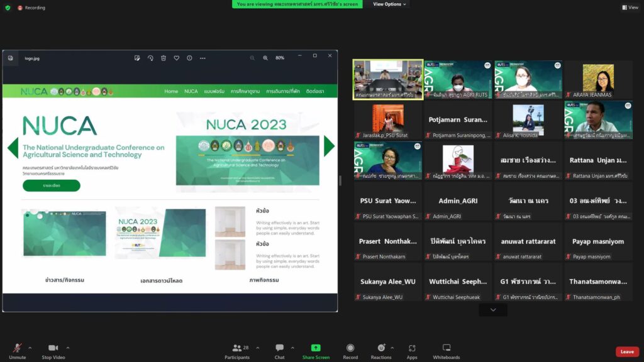Open the Reactions menu
The width and height of the screenshot is (644, 362).
pos(381,351)
